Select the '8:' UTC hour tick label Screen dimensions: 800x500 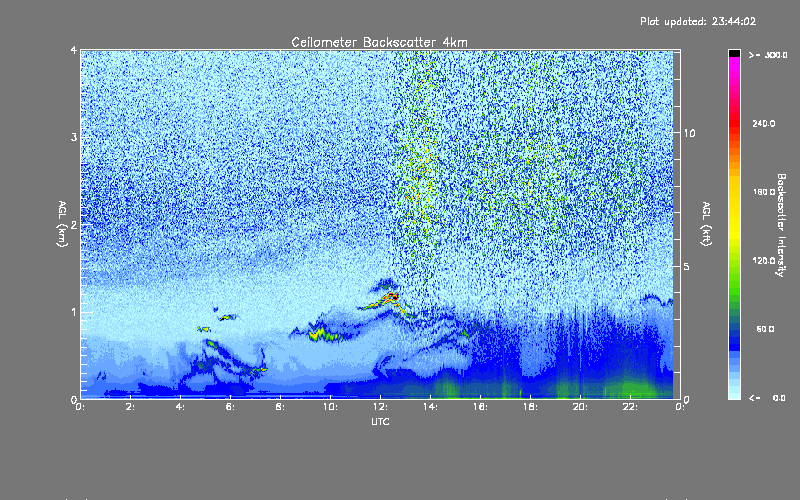tap(280, 407)
